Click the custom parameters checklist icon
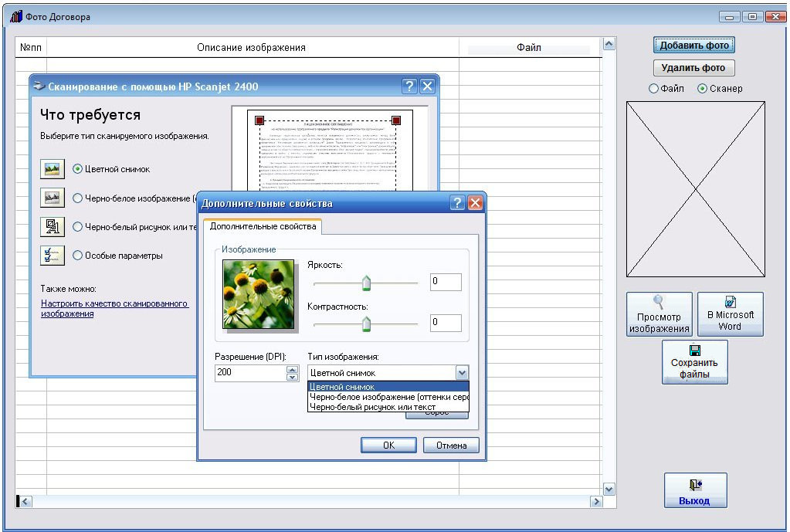Viewport: 790px width, 532px height. (x=53, y=255)
